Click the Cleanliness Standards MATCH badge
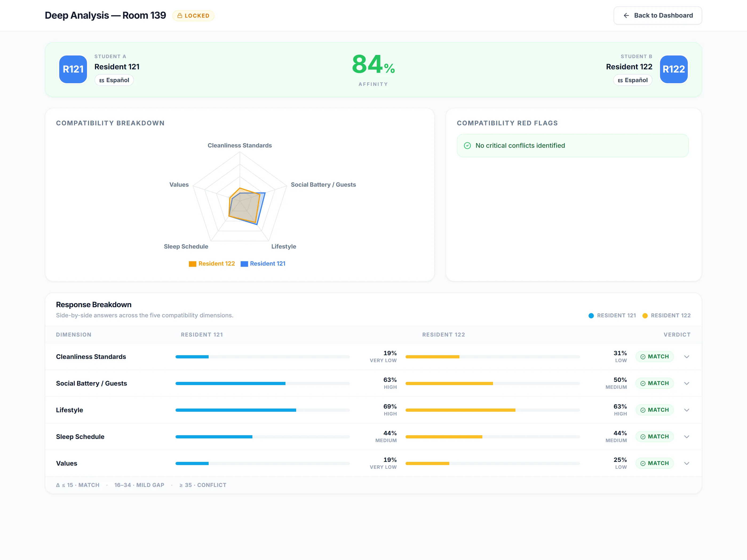Image resolution: width=747 pixels, height=560 pixels. (654, 357)
